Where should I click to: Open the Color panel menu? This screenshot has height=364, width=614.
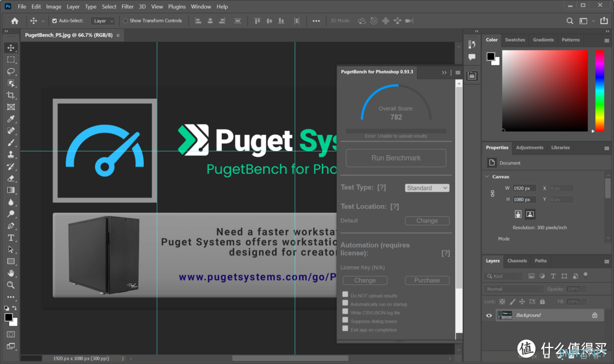607,41
